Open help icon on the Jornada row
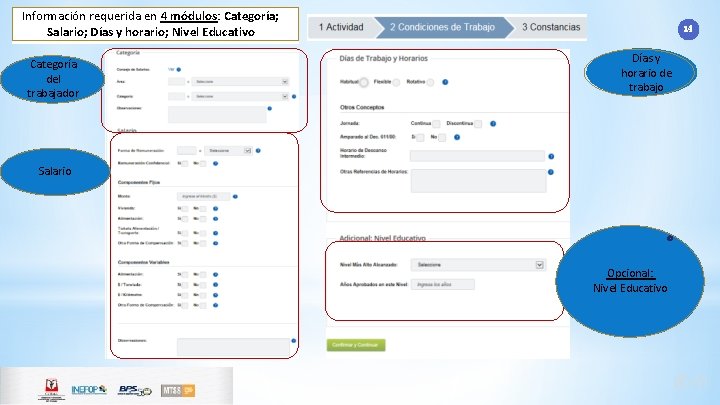Screen dimensions: 720x405 tap(493, 124)
